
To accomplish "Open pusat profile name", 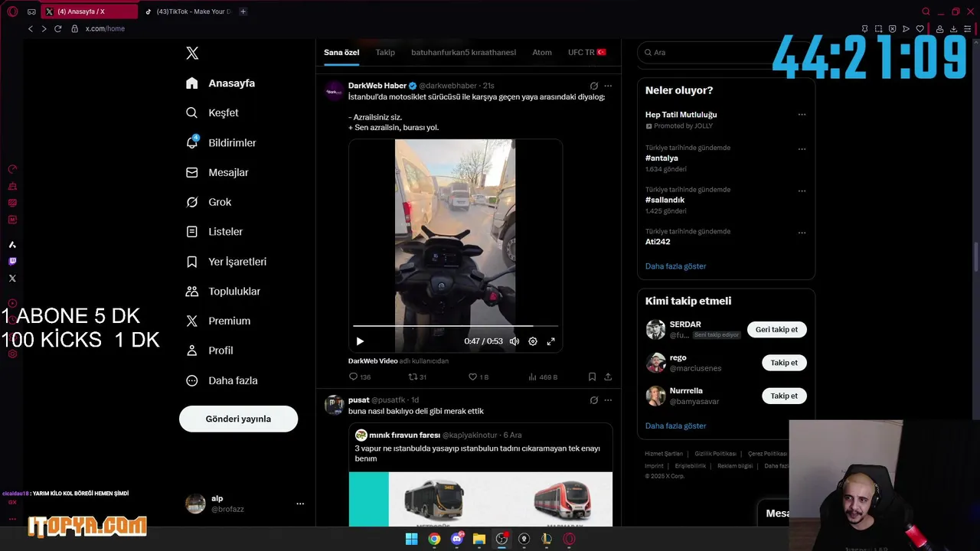I will [358, 400].
